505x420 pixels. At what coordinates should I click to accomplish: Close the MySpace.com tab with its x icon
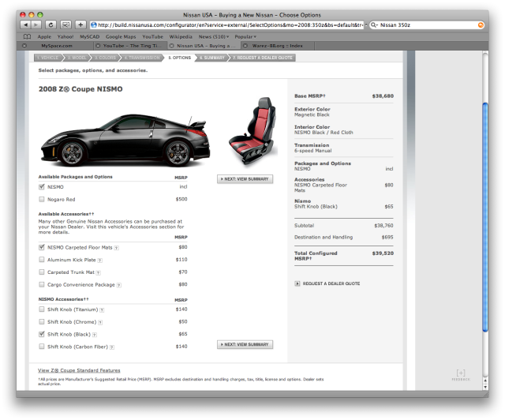click(24, 46)
